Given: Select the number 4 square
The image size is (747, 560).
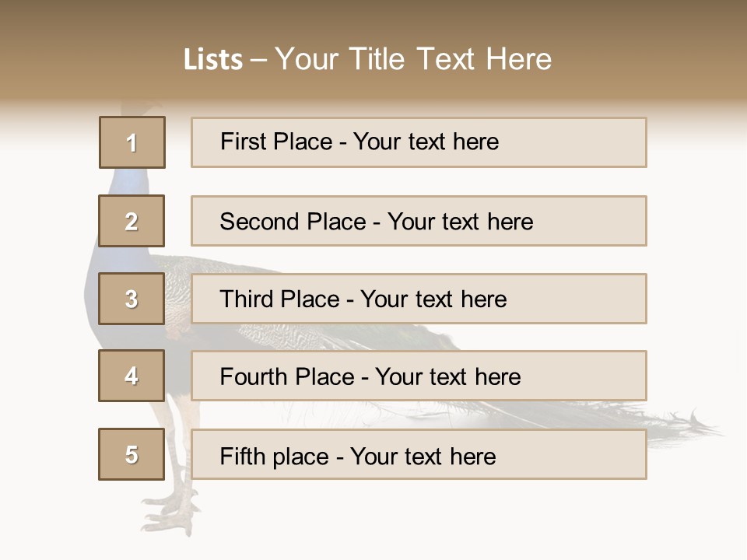Looking at the screenshot, I should [x=132, y=376].
